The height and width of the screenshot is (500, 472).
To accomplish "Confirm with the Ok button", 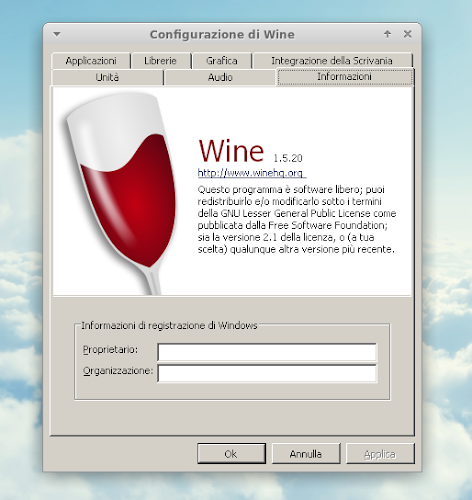I will coord(231,454).
